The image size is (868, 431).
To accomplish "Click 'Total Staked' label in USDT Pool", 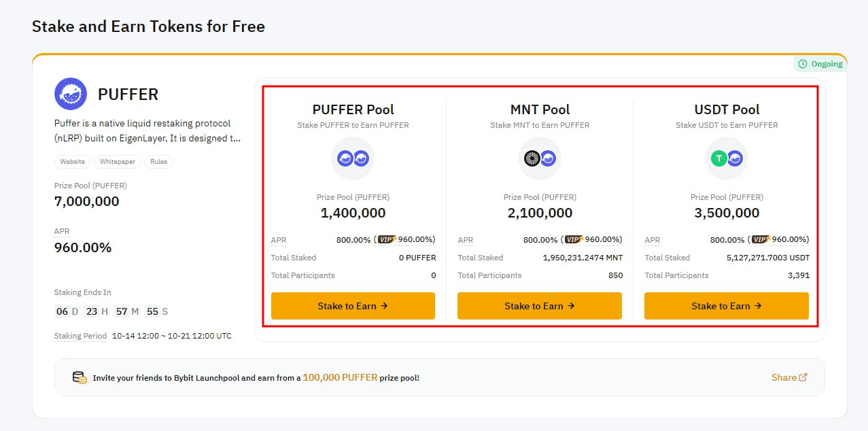I will pyautogui.click(x=667, y=258).
